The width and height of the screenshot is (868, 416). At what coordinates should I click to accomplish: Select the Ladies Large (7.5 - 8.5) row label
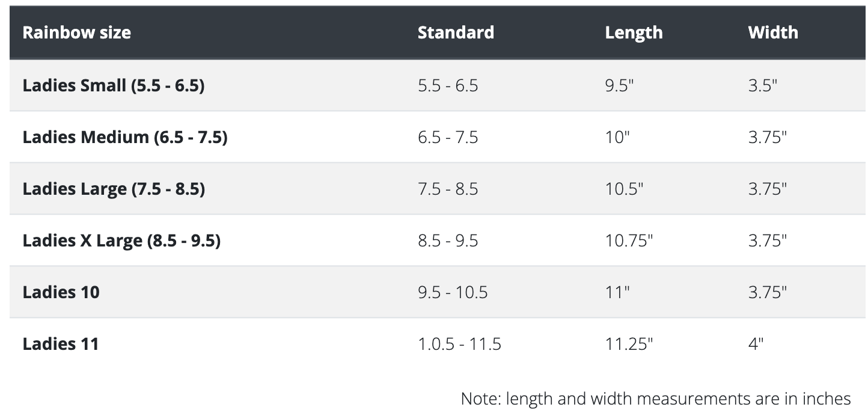coord(114,189)
